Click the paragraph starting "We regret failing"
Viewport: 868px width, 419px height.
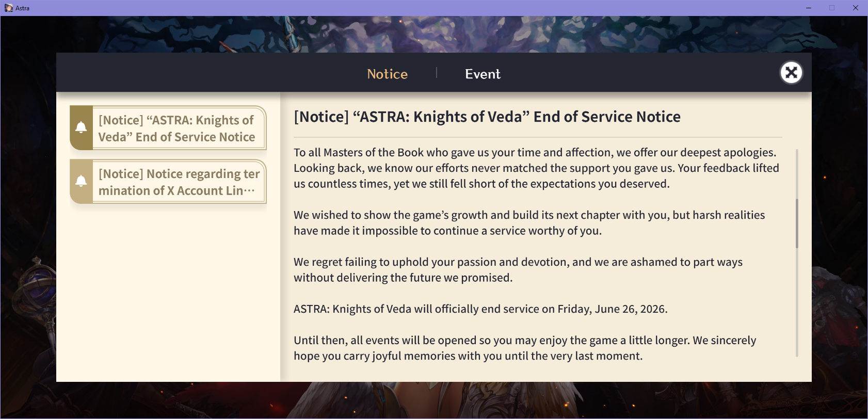(518, 270)
